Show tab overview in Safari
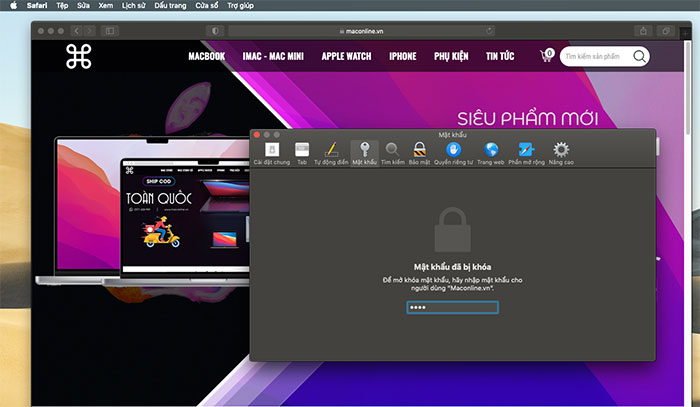 coord(666,31)
